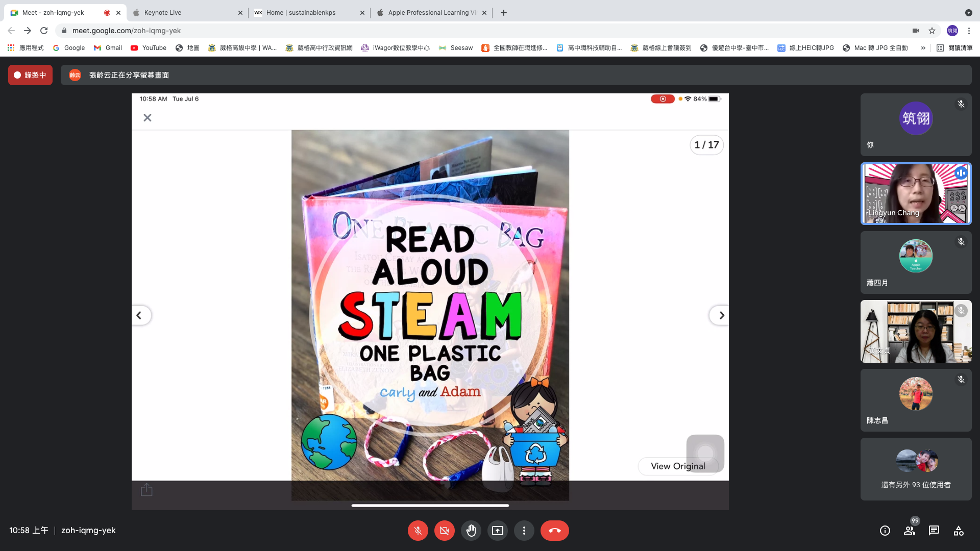
Task: Click the present screen button
Action: pos(498,531)
